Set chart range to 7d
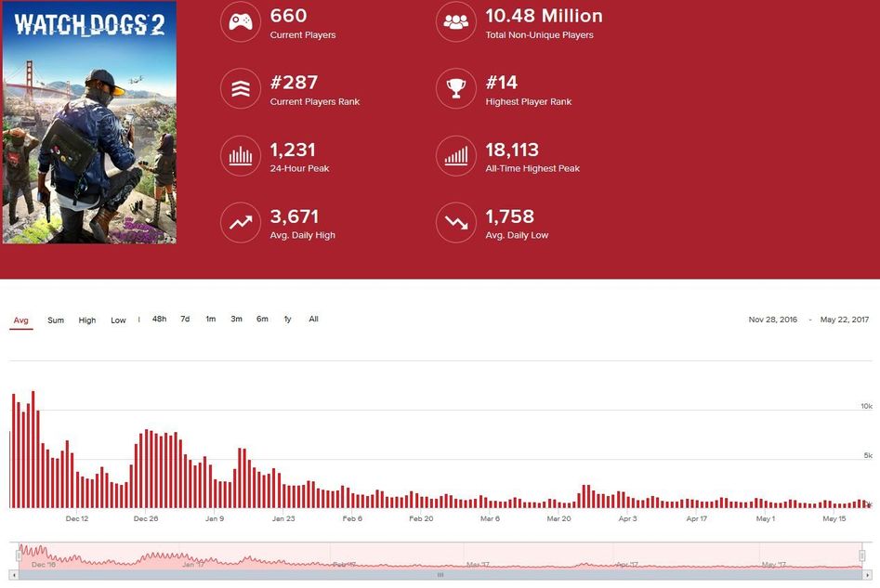880x588 pixels. 185,319
